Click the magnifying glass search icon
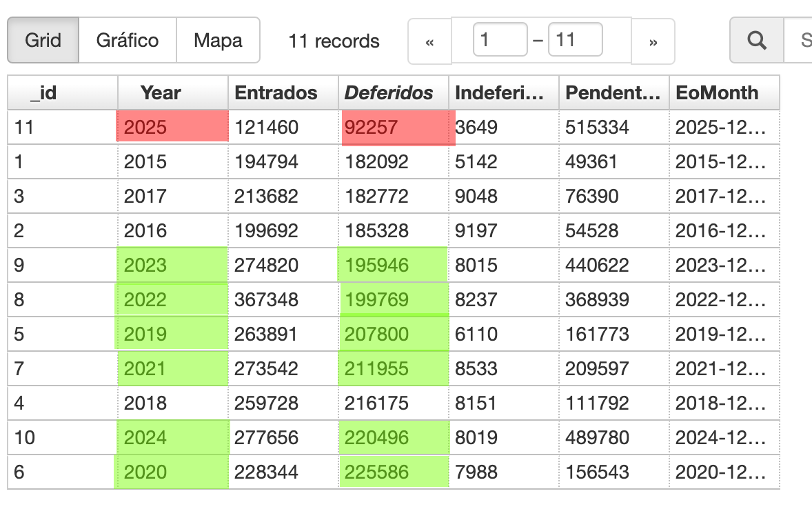 757,41
